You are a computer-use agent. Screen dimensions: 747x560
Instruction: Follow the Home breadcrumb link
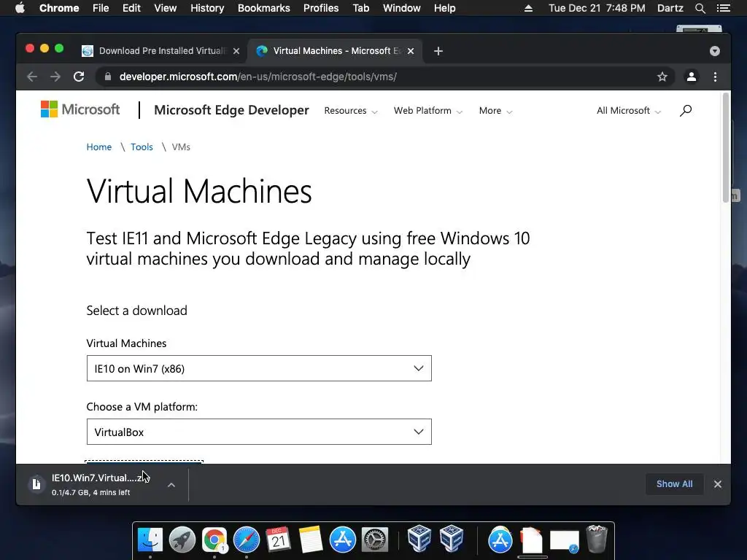coord(99,147)
